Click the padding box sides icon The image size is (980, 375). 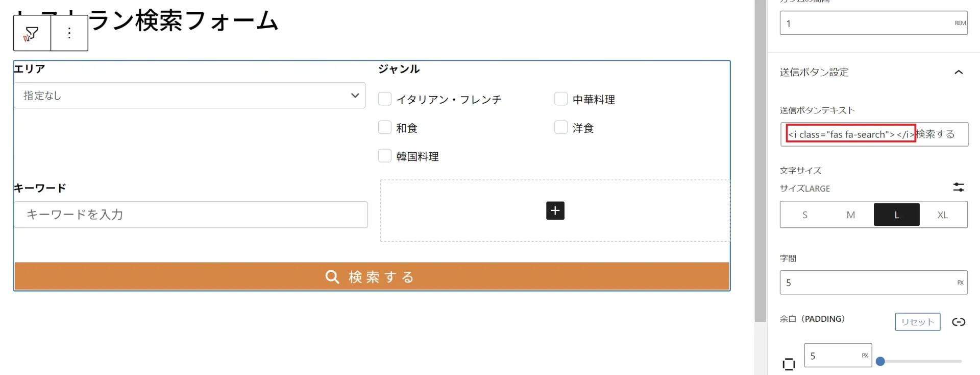point(789,364)
